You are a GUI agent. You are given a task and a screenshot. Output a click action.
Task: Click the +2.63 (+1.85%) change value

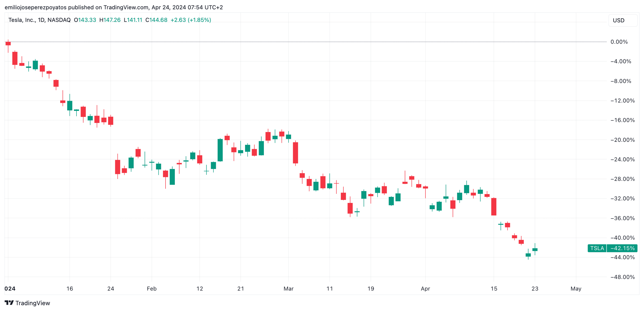tap(190, 20)
